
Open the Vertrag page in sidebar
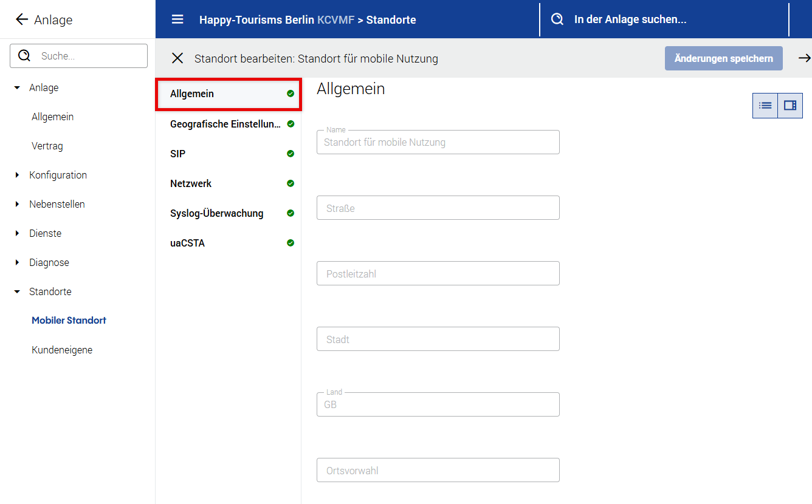tap(47, 146)
